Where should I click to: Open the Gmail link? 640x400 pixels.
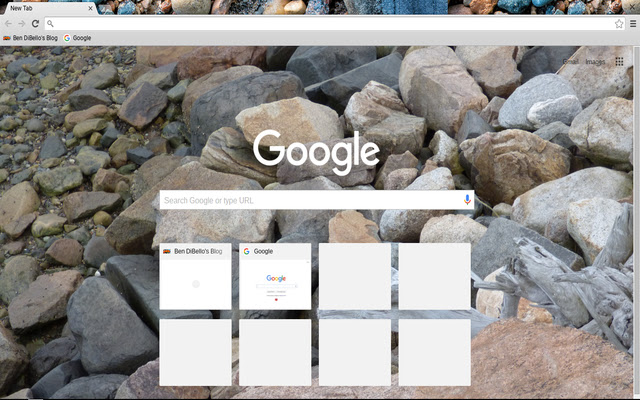point(570,62)
